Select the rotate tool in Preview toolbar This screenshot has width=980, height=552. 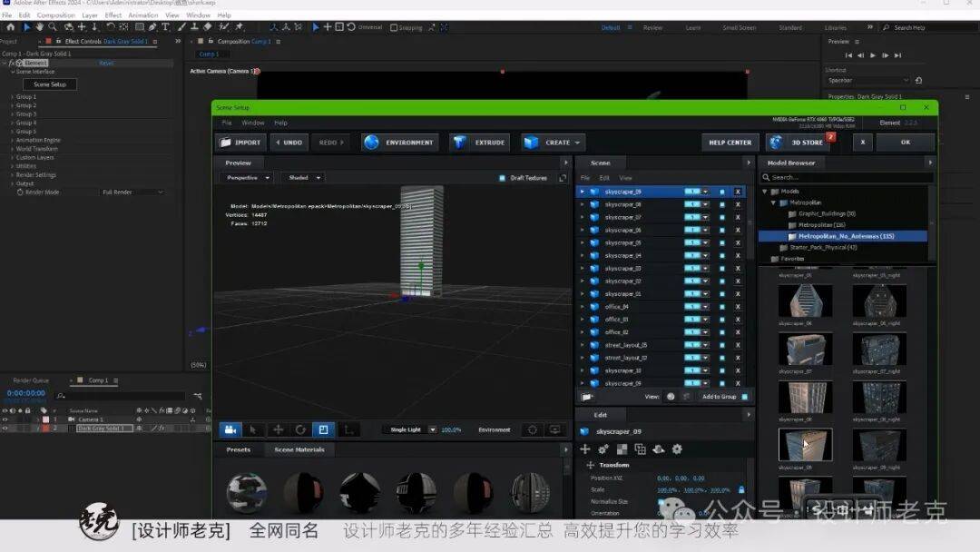300,430
